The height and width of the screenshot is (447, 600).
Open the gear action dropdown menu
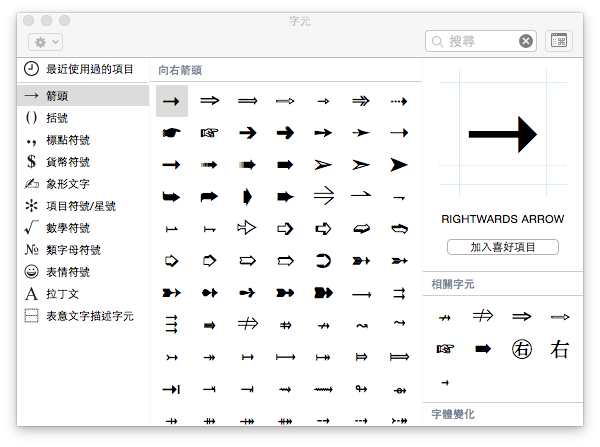coord(45,42)
